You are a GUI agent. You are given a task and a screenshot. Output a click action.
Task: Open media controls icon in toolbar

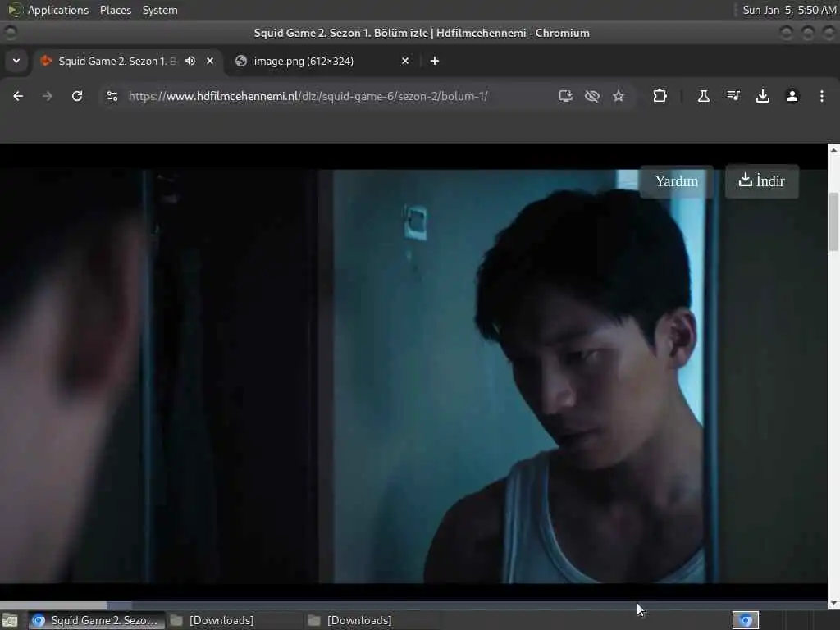(733, 96)
